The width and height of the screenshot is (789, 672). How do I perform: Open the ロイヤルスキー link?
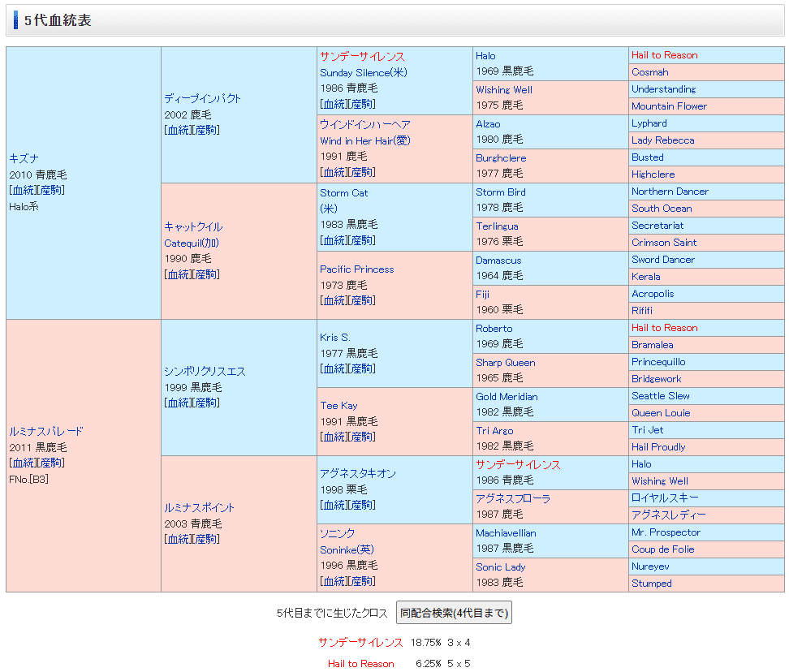pyautogui.click(x=666, y=498)
